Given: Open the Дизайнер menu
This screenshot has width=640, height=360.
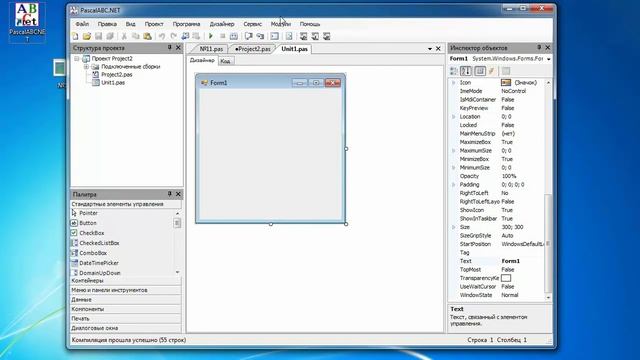Looking at the screenshot, I should coord(222,24).
